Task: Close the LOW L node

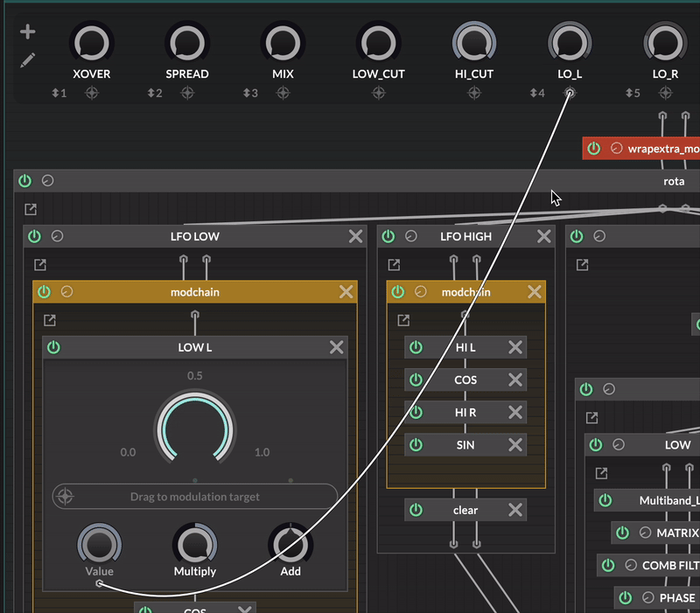Action: tap(336, 347)
